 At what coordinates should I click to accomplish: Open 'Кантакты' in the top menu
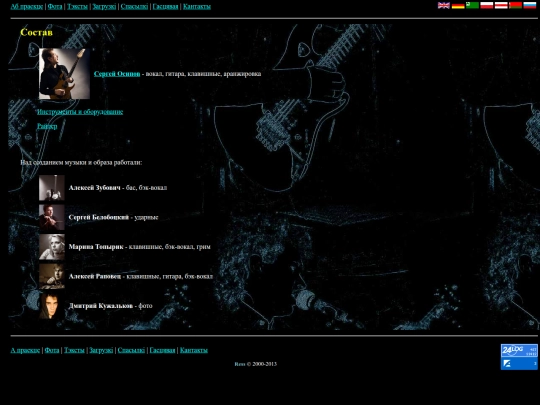click(x=197, y=7)
